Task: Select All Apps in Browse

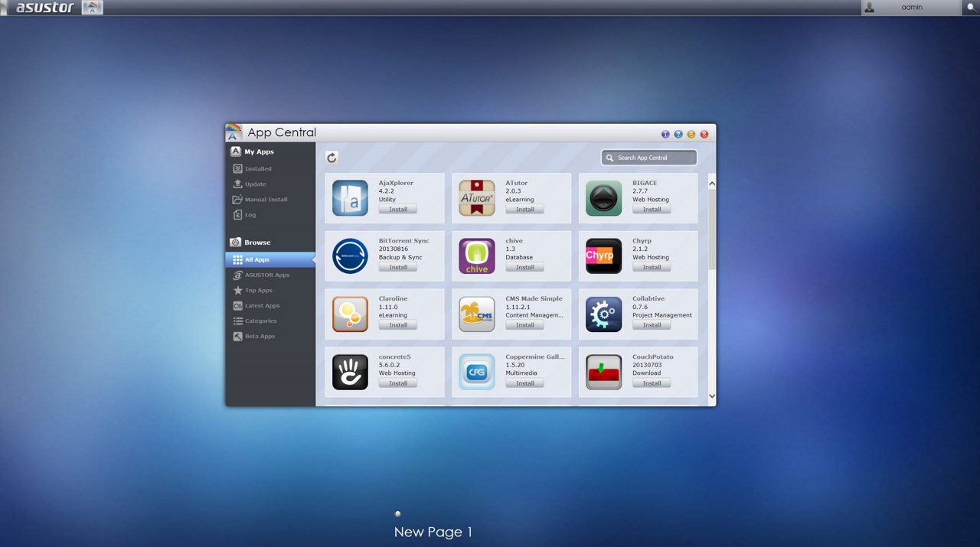Action: (x=270, y=260)
